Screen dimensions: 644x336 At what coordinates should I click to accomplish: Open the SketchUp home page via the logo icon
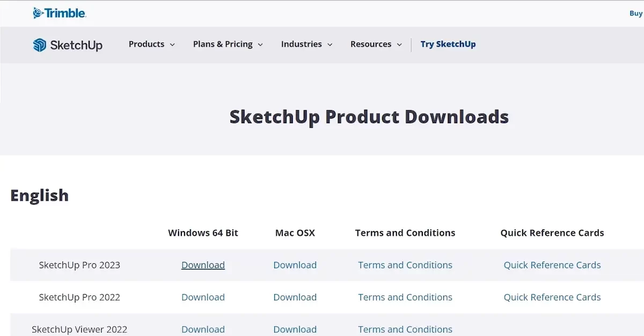click(40, 45)
